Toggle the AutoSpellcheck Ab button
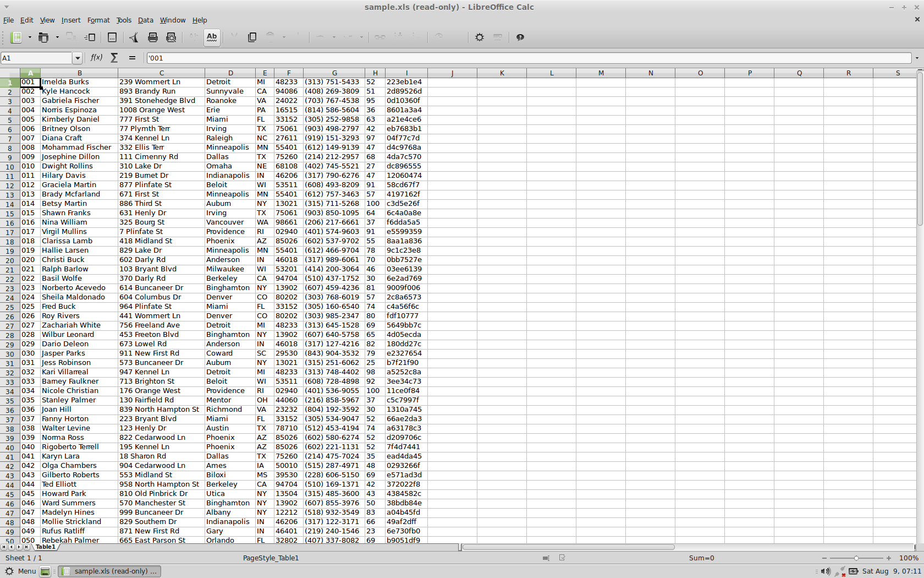The width and height of the screenshot is (924, 578). 212,37
